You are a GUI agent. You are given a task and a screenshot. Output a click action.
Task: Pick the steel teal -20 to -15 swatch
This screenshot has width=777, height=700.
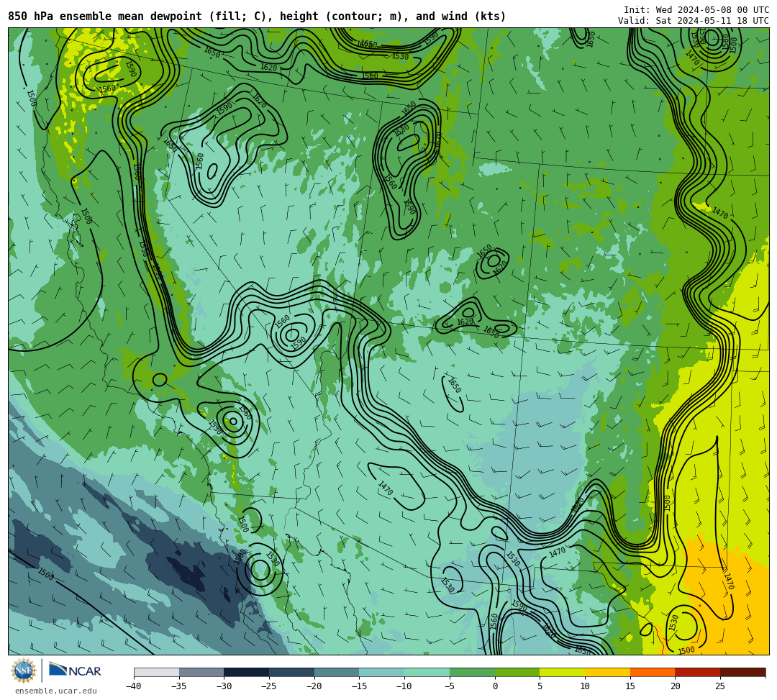coord(337,672)
